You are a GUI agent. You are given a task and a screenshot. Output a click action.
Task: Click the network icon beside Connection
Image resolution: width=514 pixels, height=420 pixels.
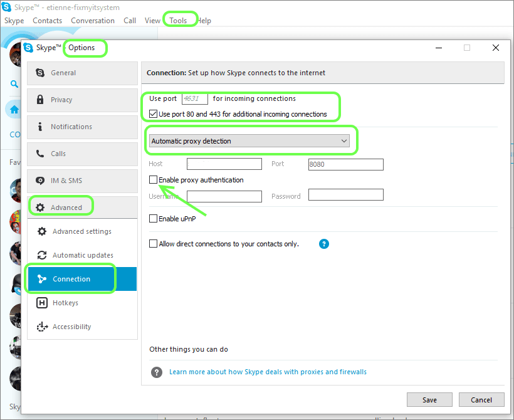42,279
